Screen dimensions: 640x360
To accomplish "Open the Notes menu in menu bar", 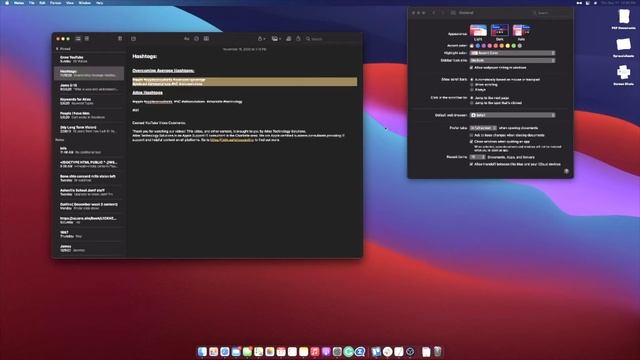I will [19, 3].
